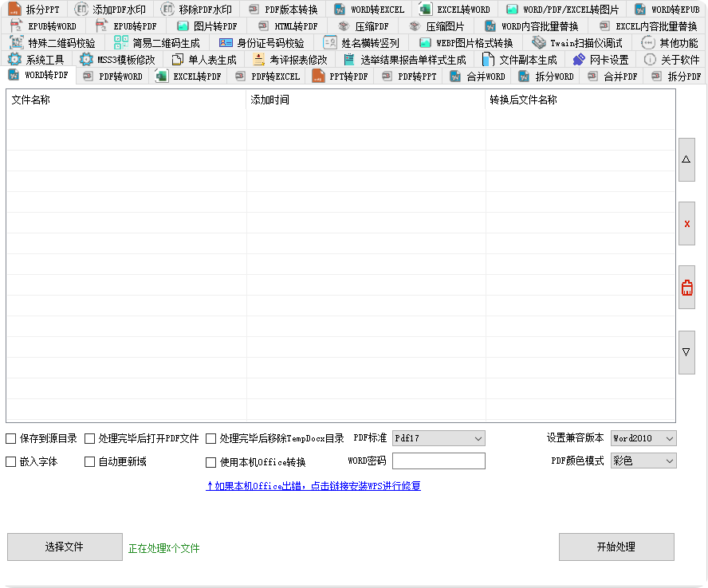
Task: Open the WORD转EPUB icon
Action: (x=640, y=9)
